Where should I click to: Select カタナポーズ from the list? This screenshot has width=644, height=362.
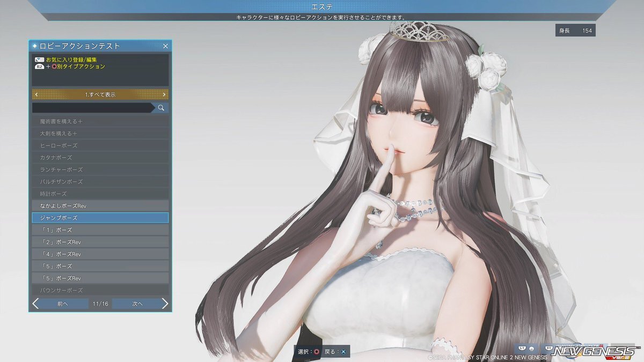(x=100, y=158)
